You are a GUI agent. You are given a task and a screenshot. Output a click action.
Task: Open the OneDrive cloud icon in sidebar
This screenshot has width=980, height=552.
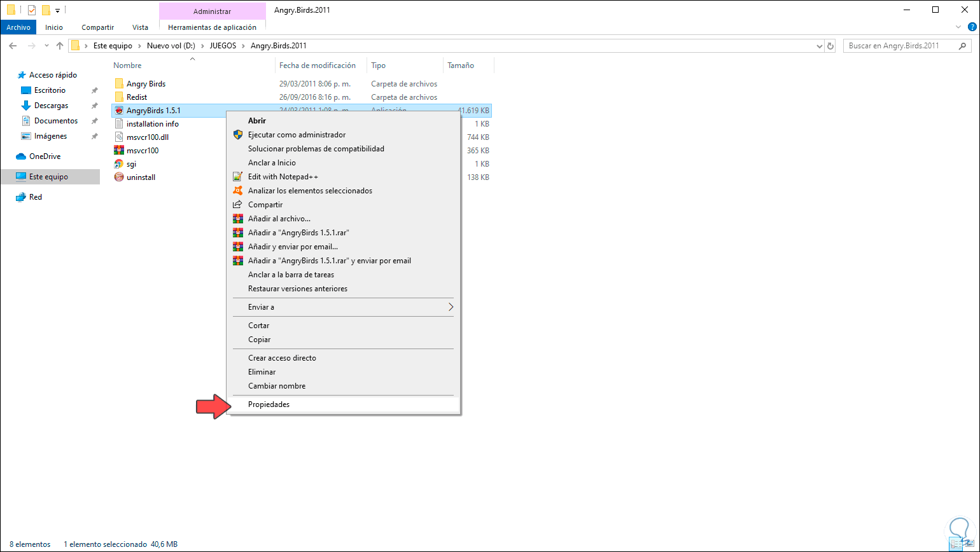click(21, 156)
